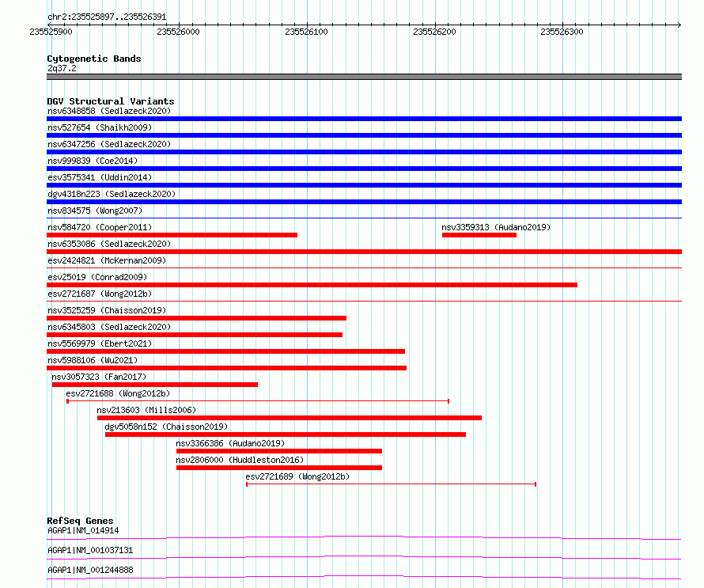This screenshot has height=588, width=704.
Task: Select the red bar below esv25019 (Conrad2009)
Action: (x=312, y=285)
